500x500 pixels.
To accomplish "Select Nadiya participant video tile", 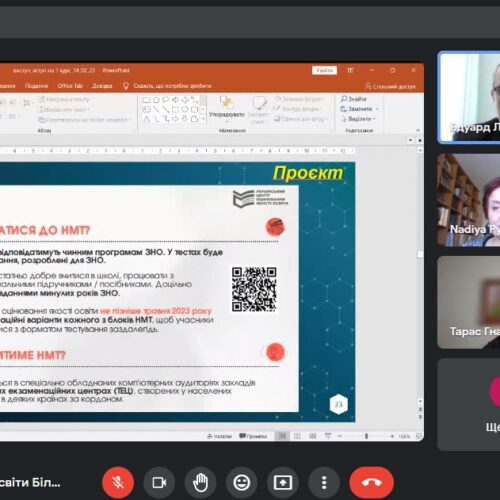I will click(x=469, y=200).
